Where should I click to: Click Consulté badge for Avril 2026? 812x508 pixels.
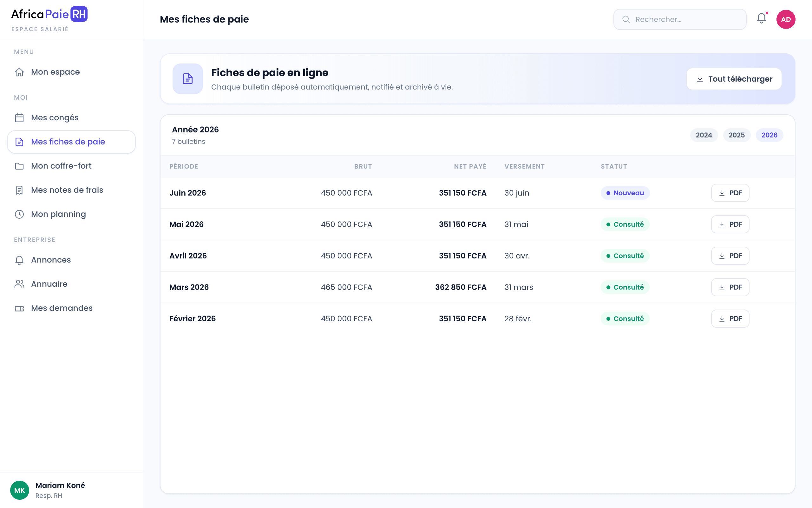(x=625, y=256)
